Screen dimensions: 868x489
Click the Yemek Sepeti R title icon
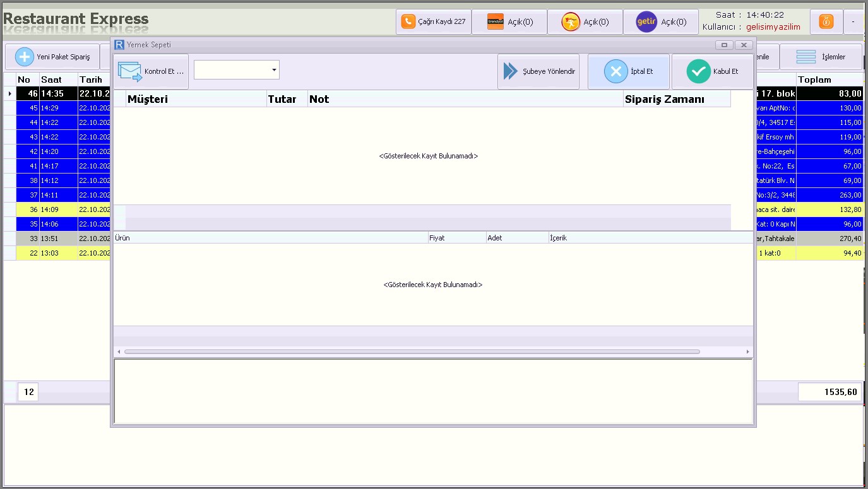coord(119,45)
